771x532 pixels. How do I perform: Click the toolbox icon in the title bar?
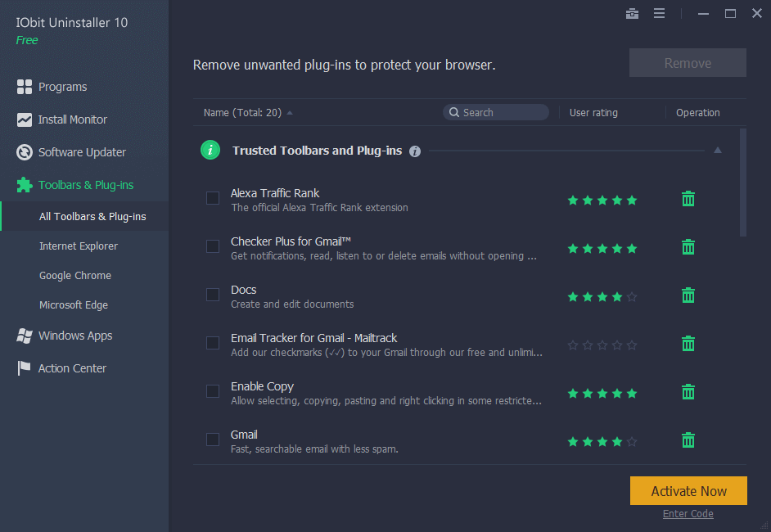pos(632,13)
